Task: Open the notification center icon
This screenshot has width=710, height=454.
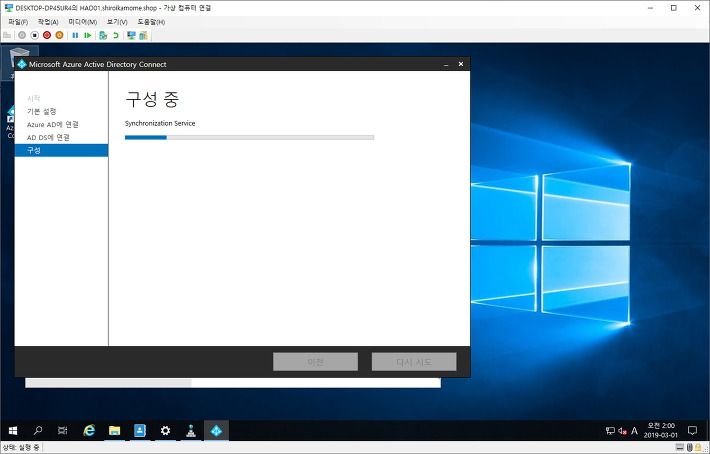Action: [692, 430]
